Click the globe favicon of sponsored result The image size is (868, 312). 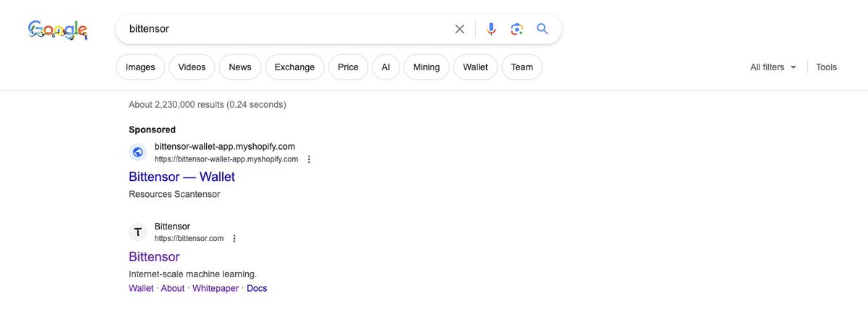coord(138,152)
